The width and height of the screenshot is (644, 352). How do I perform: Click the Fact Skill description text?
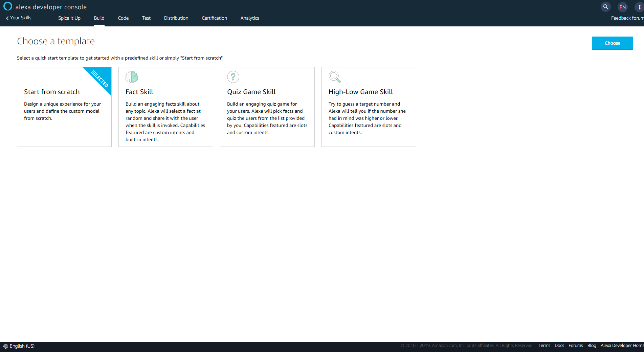click(165, 122)
